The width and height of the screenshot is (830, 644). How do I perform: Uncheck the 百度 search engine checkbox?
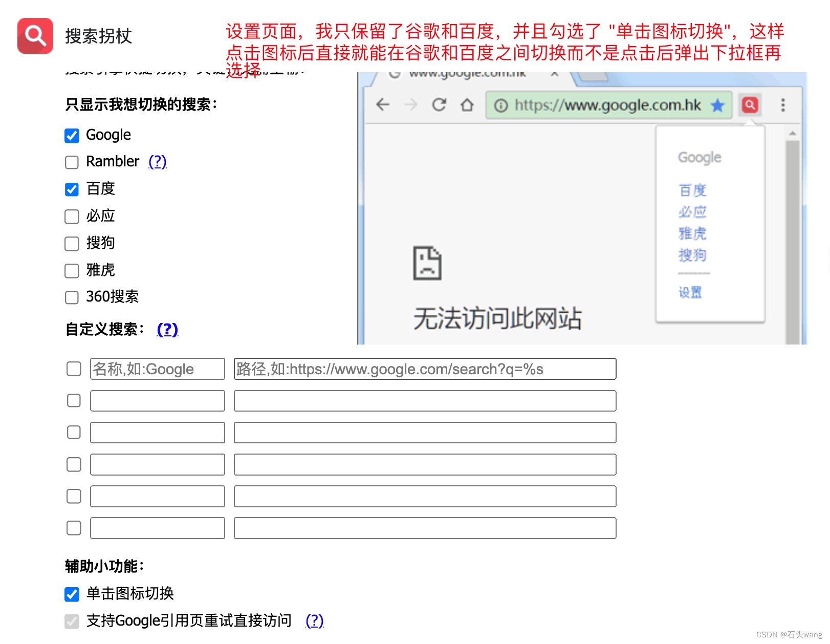point(72,189)
